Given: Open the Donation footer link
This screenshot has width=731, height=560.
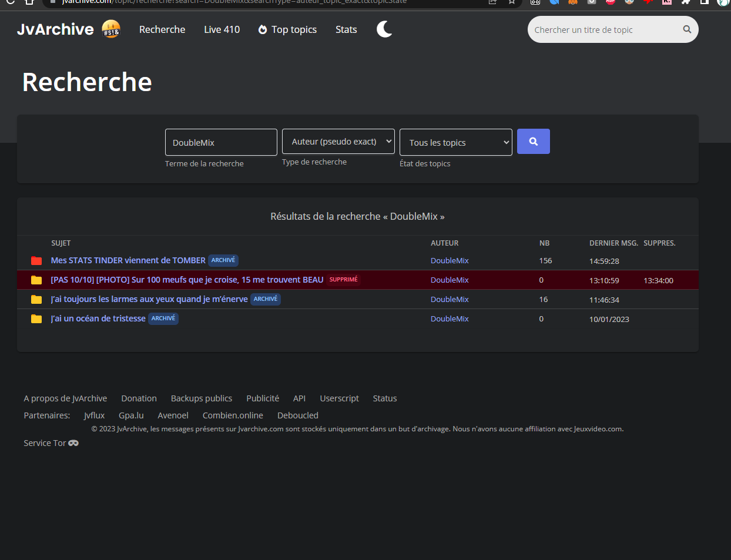Looking at the screenshot, I should (139, 398).
